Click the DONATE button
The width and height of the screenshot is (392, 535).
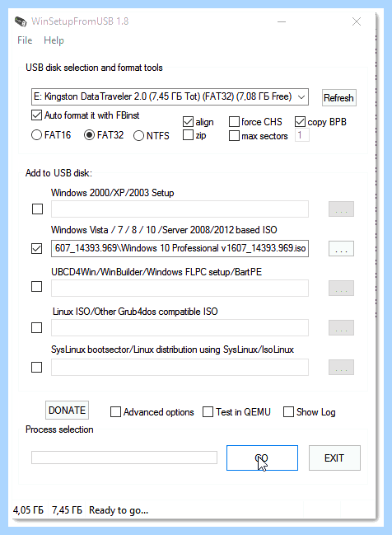click(68, 411)
